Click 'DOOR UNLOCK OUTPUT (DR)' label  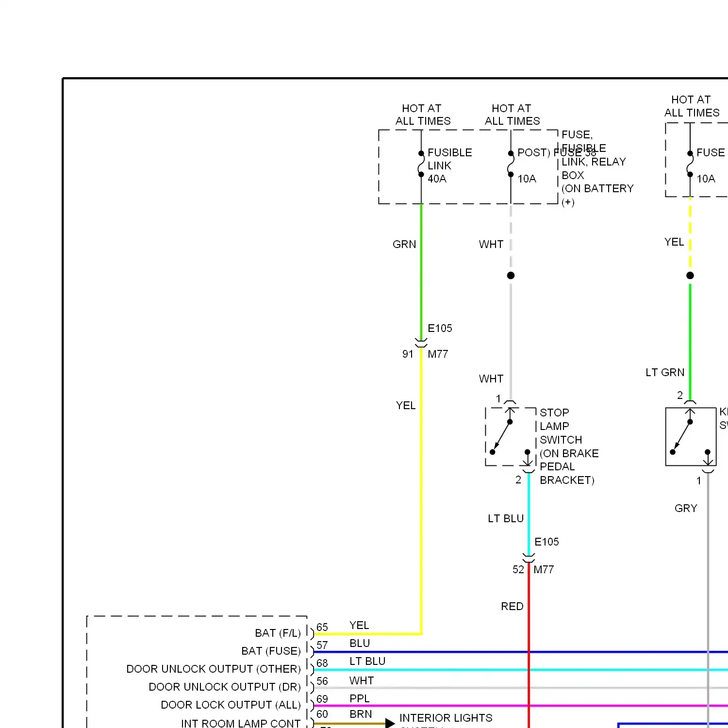225,687
